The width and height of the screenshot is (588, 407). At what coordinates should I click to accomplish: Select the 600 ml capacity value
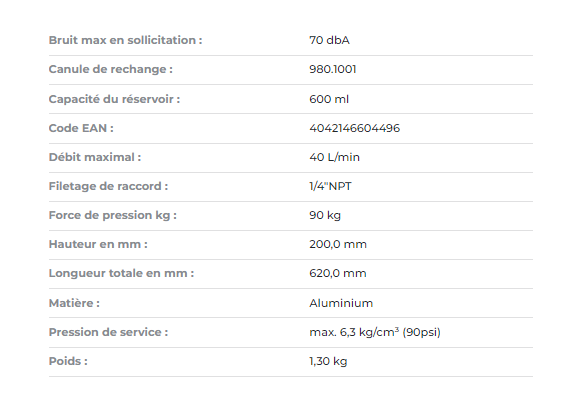(329, 99)
